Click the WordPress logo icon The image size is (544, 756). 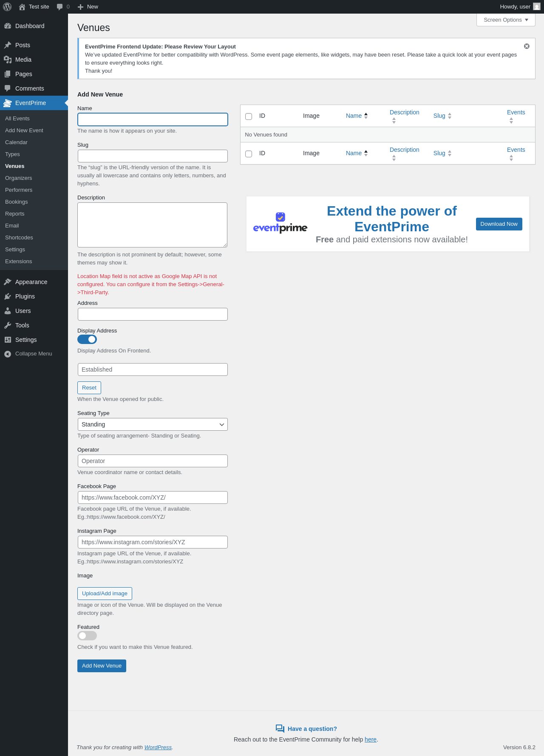click(7, 7)
